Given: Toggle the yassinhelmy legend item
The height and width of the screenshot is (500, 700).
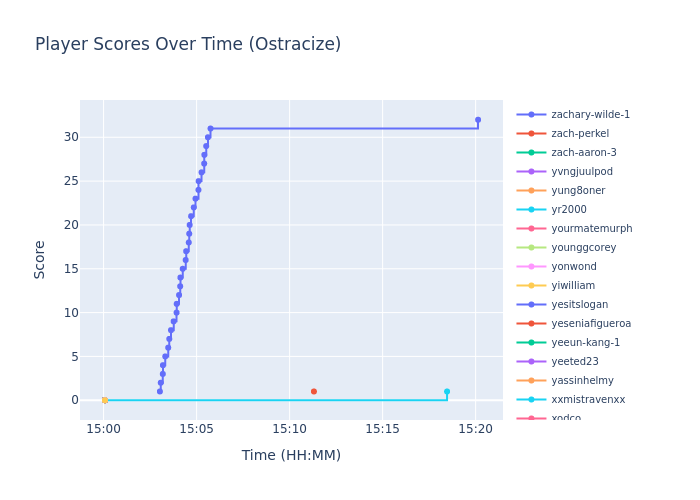Looking at the screenshot, I should pyautogui.click(x=582, y=381).
